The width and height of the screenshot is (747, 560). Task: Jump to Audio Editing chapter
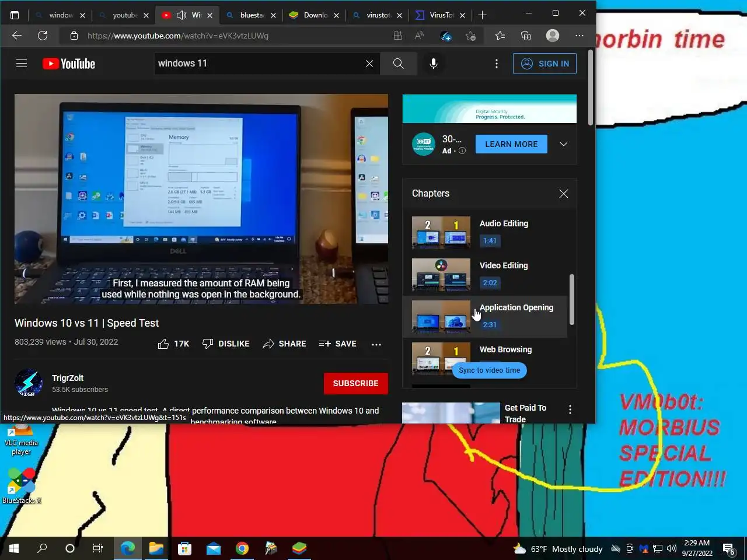(485, 233)
